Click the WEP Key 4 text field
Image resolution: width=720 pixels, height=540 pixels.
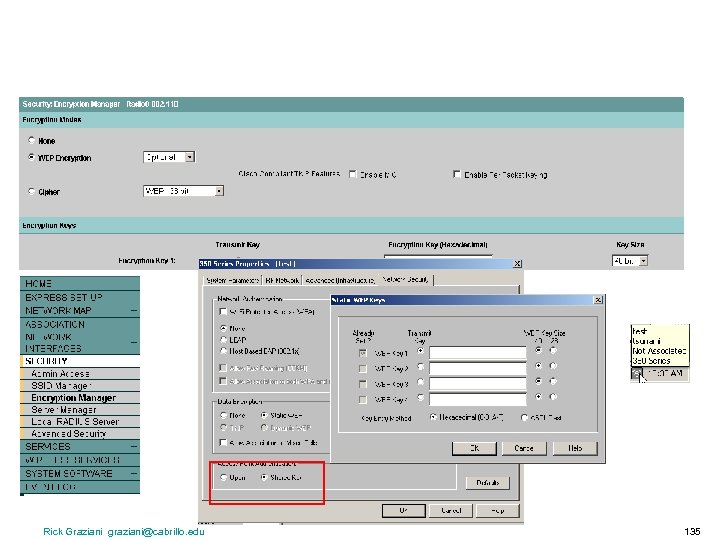point(478,399)
